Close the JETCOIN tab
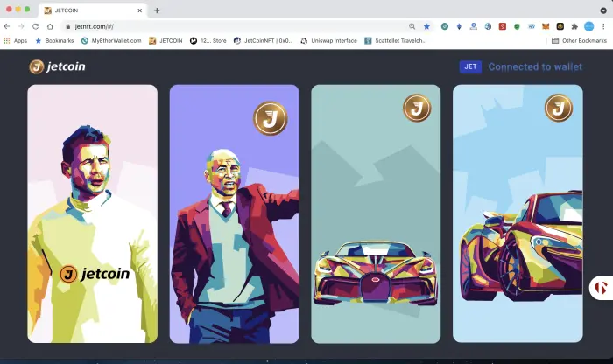 pos(139,10)
